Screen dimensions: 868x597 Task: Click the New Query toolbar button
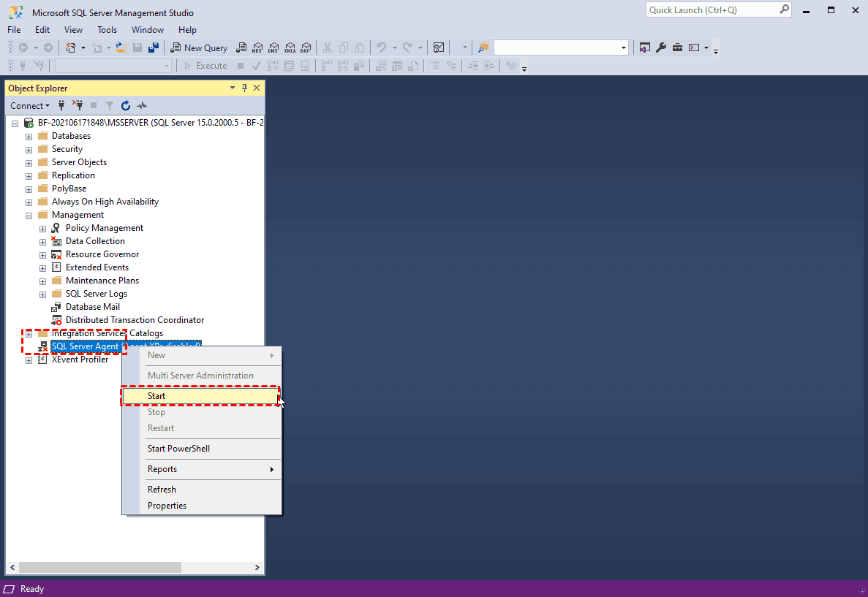(199, 48)
